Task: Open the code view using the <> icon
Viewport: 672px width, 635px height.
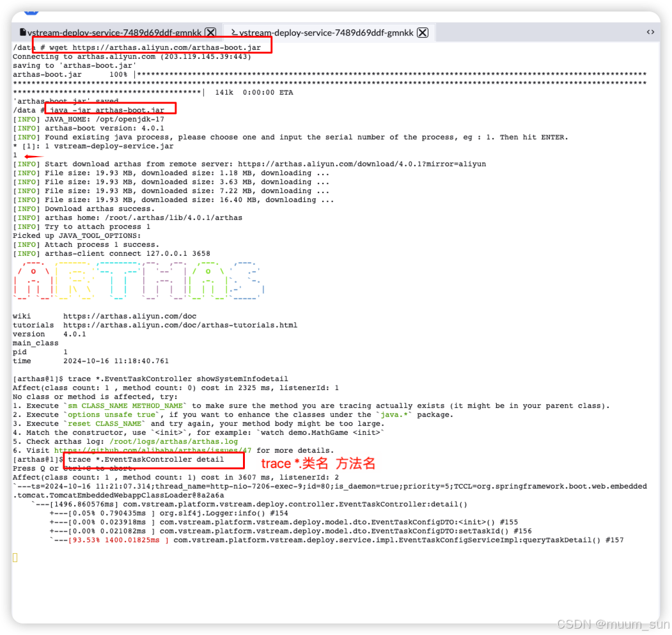Action: pos(650,31)
